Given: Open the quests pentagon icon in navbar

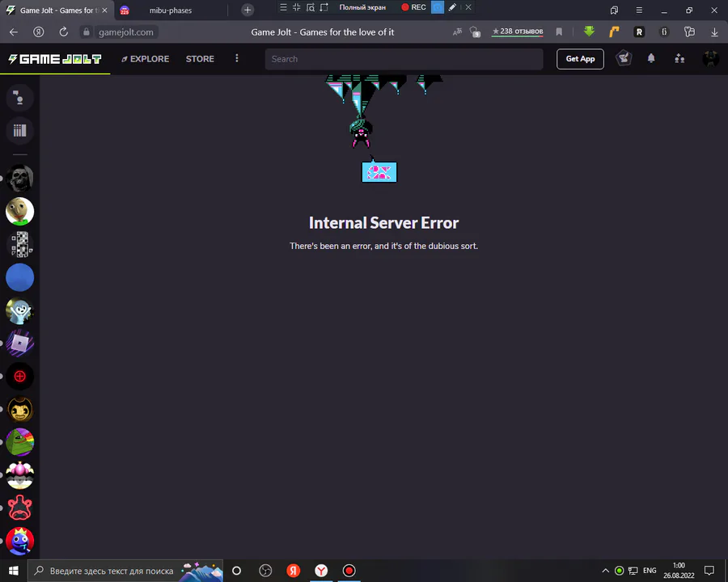Looking at the screenshot, I should [x=624, y=58].
